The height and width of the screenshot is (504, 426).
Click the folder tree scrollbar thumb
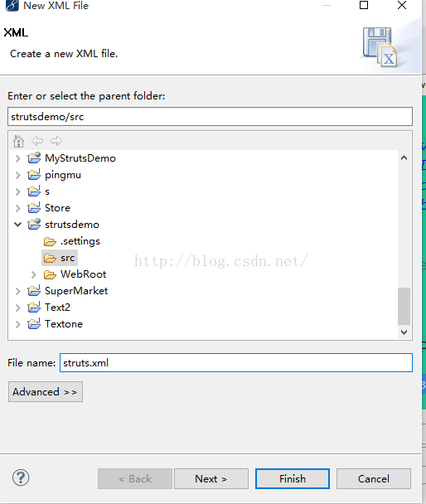404,306
